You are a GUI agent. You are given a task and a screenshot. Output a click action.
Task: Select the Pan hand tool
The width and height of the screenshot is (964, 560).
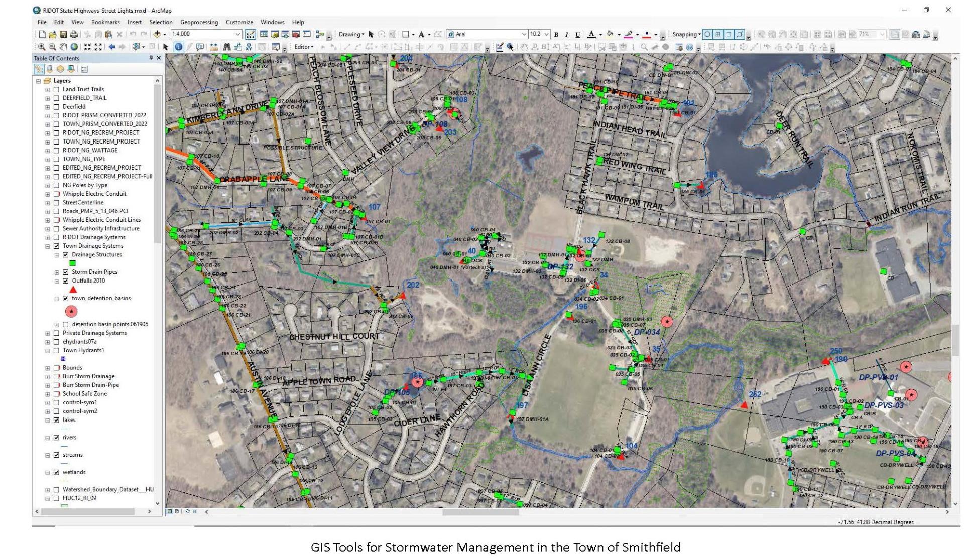tap(63, 47)
